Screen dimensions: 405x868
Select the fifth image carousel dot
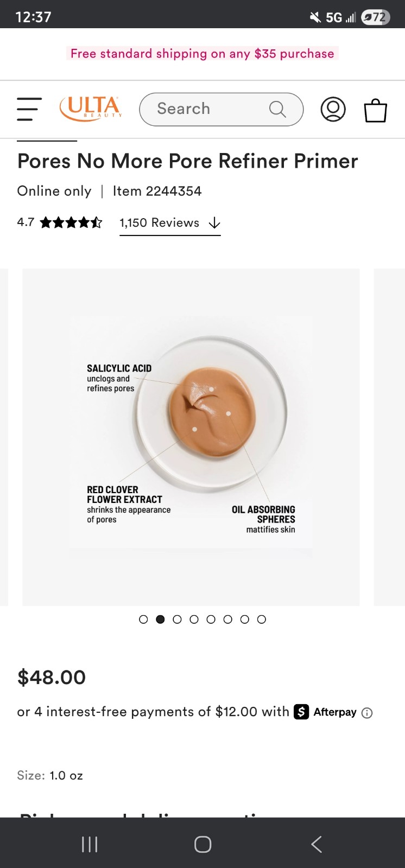click(211, 620)
